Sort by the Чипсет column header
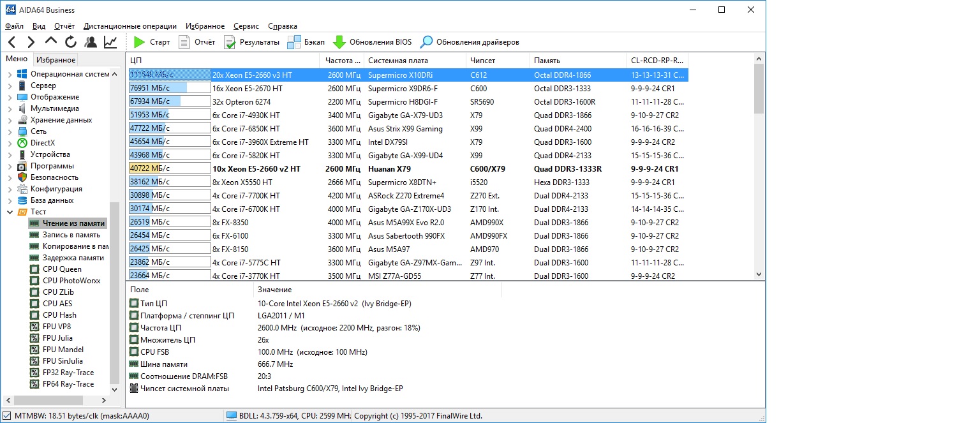The width and height of the screenshot is (980, 423). click(x=498, y=61)
